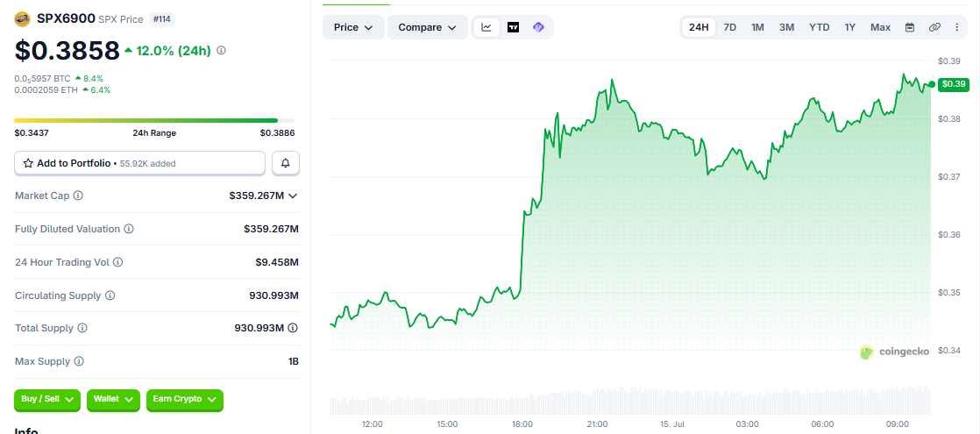Click the $0.39 current price label
The height and width of the screenshot is (434, 980).
[x=954, y=84]
